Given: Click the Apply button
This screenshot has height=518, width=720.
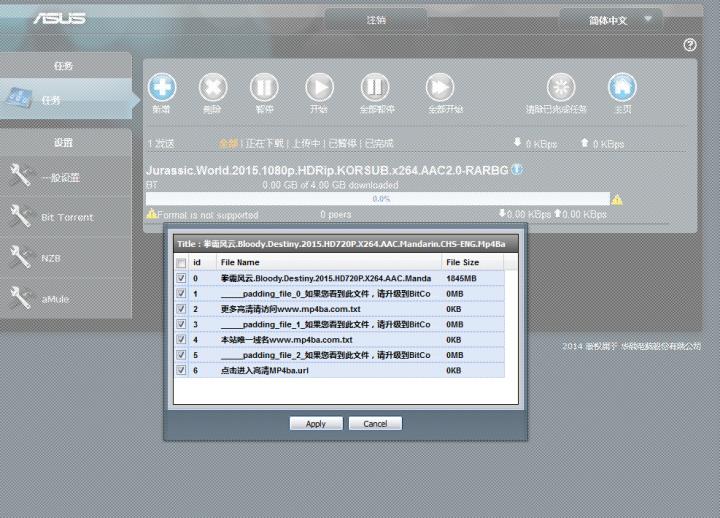Looking at the screenshot, I should (316, 423).
